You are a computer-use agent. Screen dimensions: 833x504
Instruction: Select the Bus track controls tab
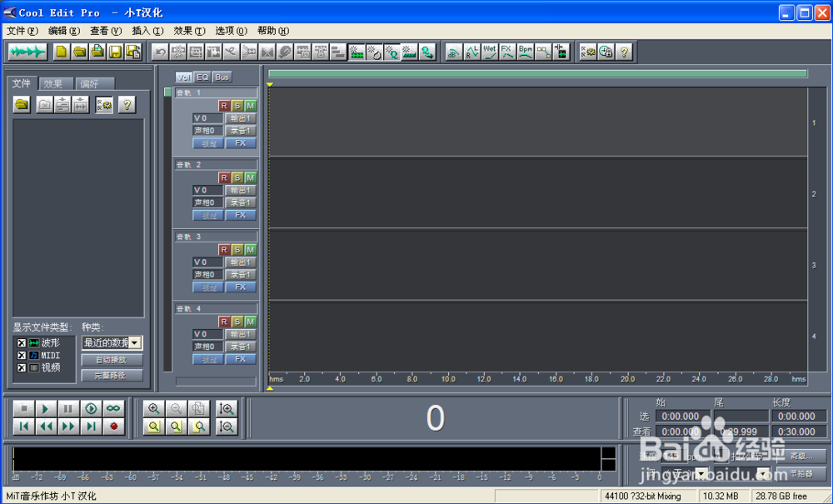point(222,77)
